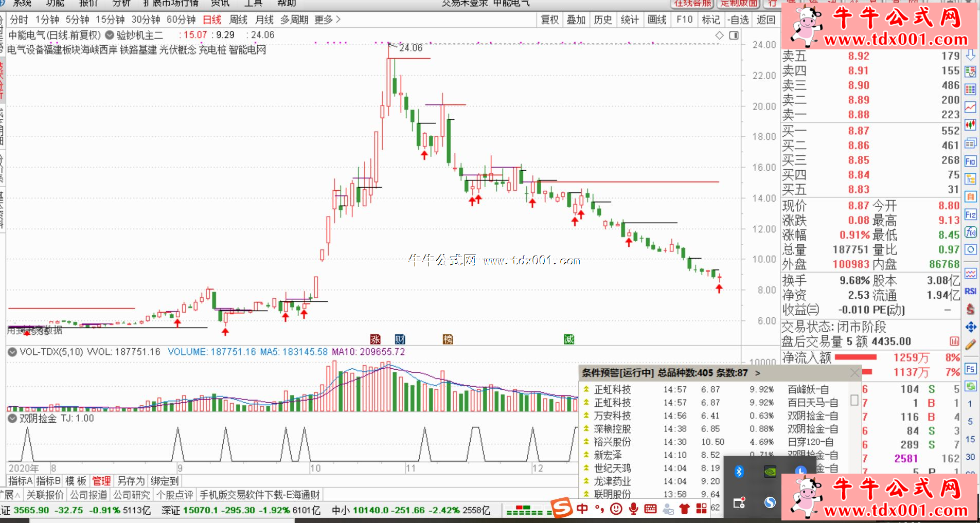The height and width of the screenshot is (523, 980).
Task: Click the IME smiley emoji icon
Action: point(616,509)
